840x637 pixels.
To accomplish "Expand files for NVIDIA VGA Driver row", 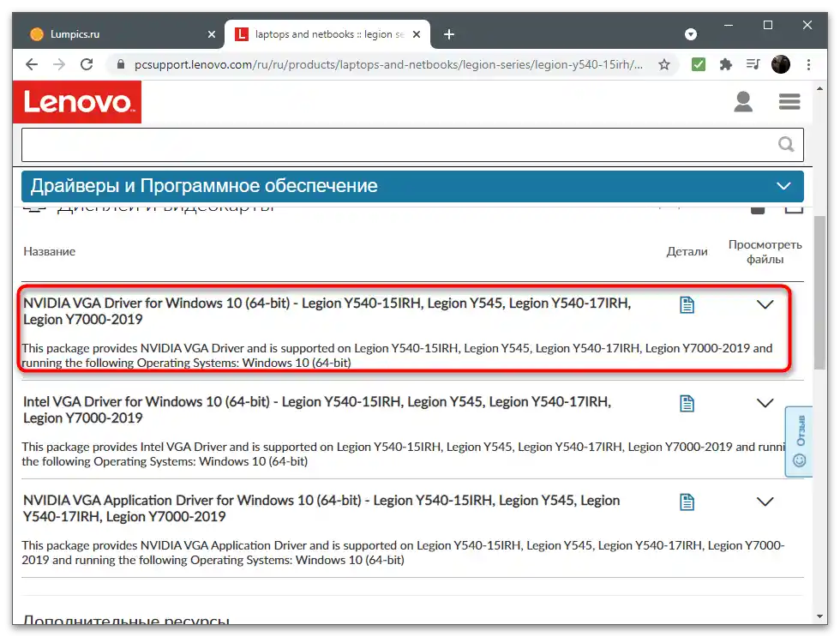I will coord(765,304).
